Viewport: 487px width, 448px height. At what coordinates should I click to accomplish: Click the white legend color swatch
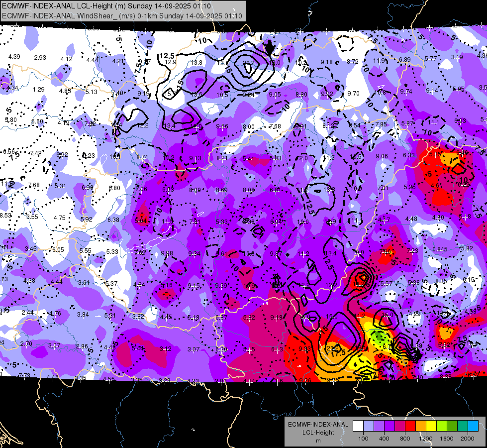point(358,426)
